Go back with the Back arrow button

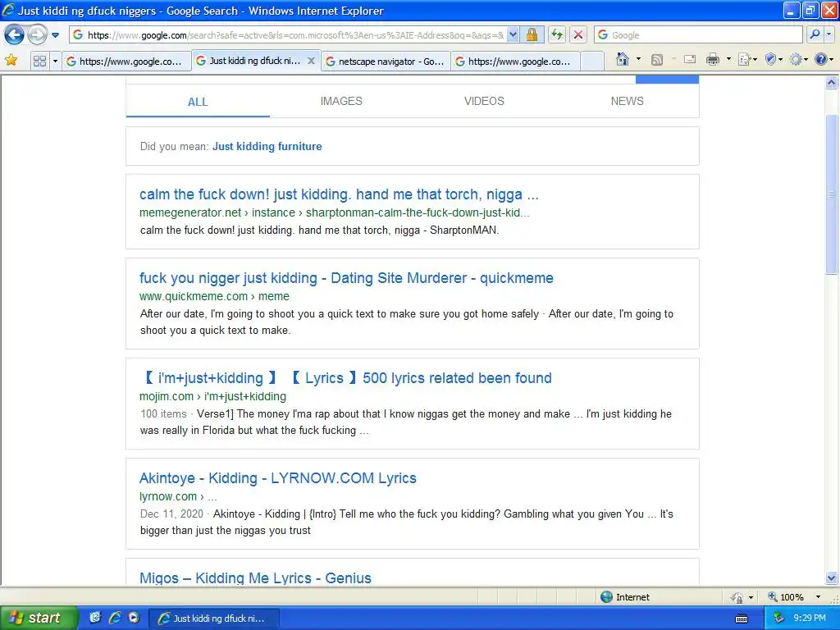pos(15,35)
